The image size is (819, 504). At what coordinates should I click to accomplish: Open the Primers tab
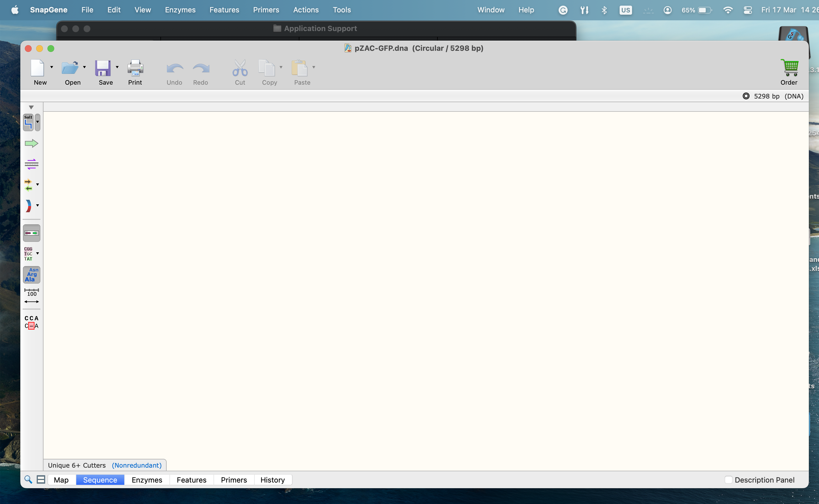coord(234,480)
